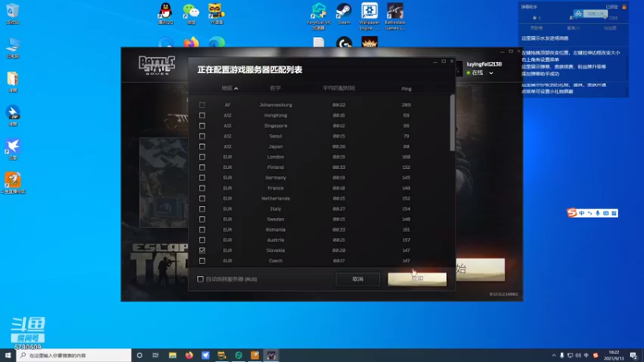Sort servers by the Ping column header

407,88
